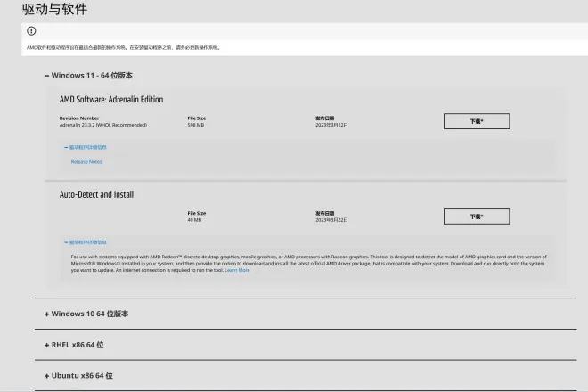Open the Release Notes link

[86, 162]
